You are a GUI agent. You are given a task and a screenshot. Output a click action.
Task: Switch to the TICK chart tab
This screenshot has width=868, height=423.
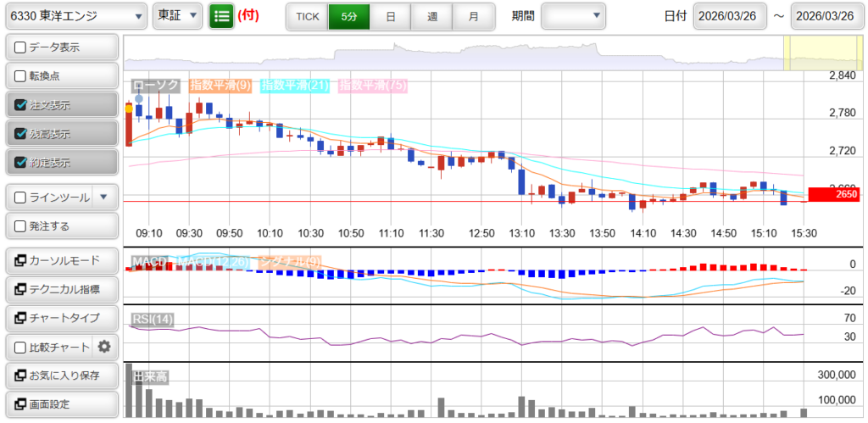coord(307,16)
